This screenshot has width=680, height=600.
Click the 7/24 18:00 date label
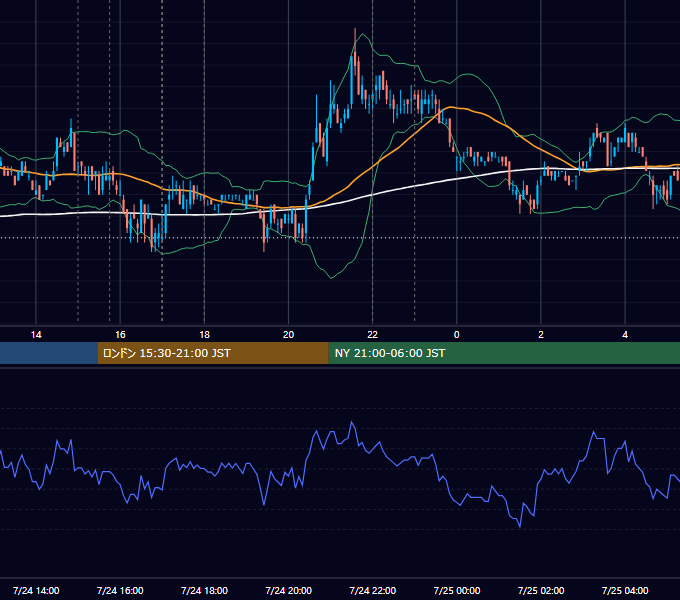204,590
